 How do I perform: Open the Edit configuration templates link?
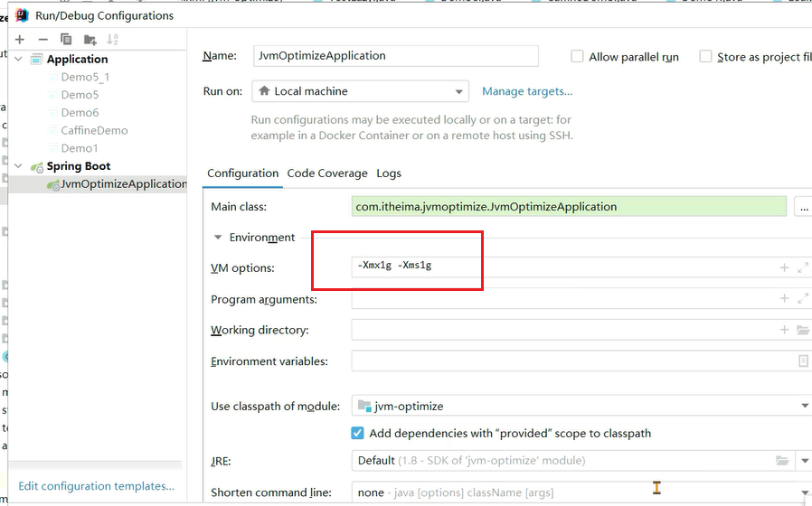tap(96, 486)
